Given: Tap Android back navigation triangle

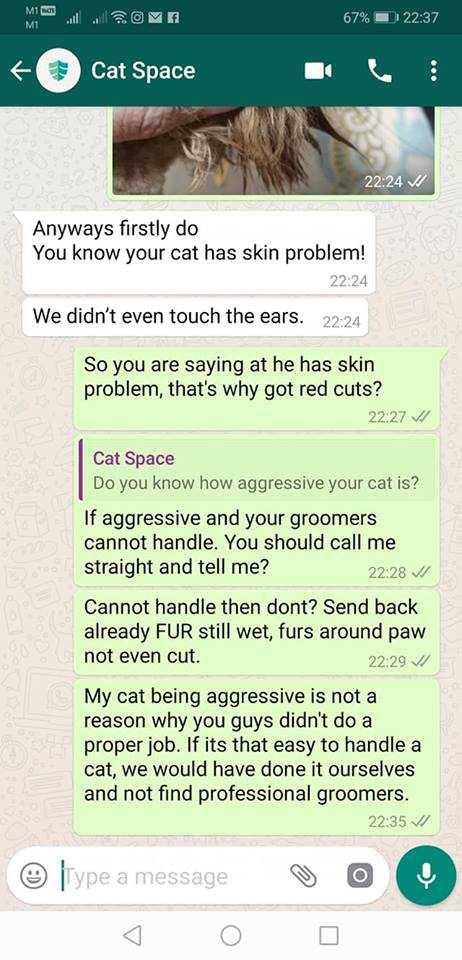Looking at the screenshot, I should [132, 935].
